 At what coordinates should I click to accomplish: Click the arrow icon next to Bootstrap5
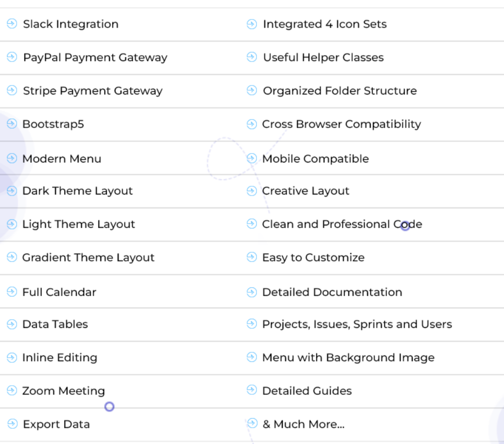tap(12, 124)
